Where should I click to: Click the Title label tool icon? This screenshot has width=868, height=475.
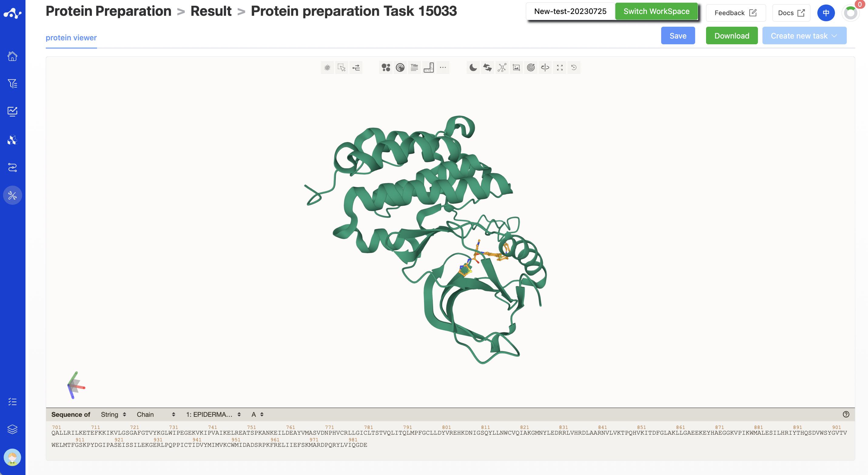[x=415, y=68]
